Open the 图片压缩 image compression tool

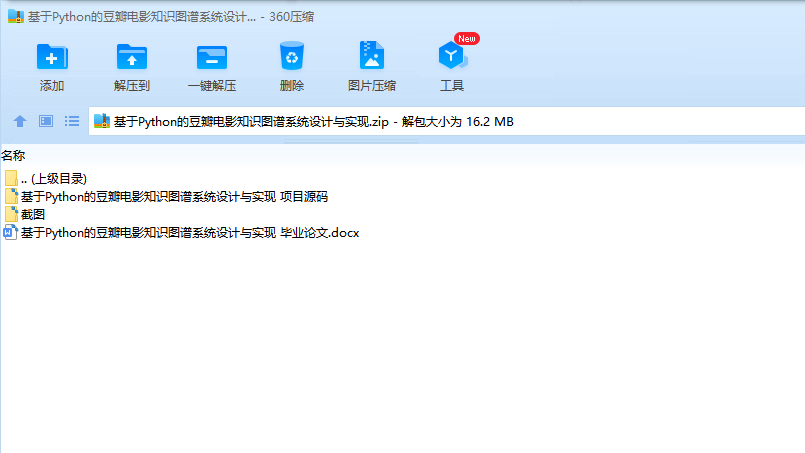click(372, 55)
